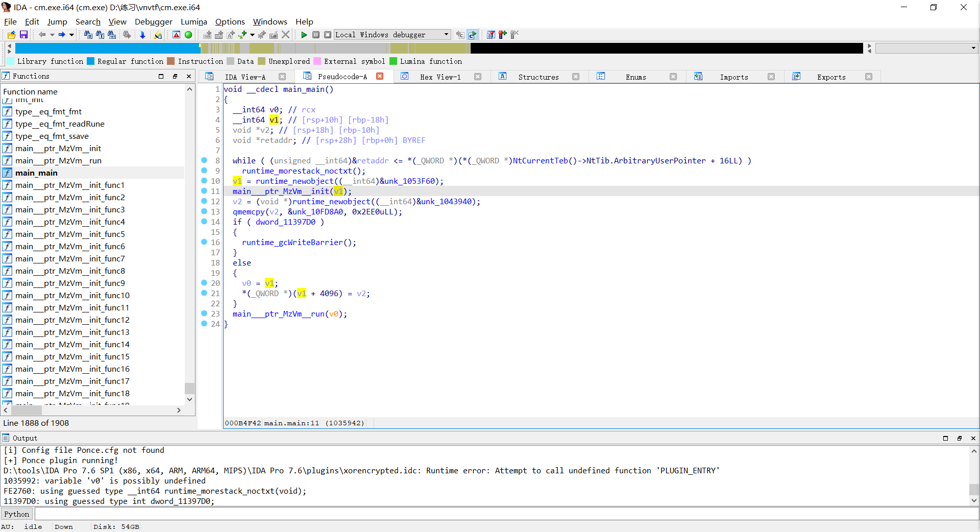This screenshot has height=532, width=980.
Task: Toggle the breakpoint dot on line 21
Action: click(x=204, y=293)
